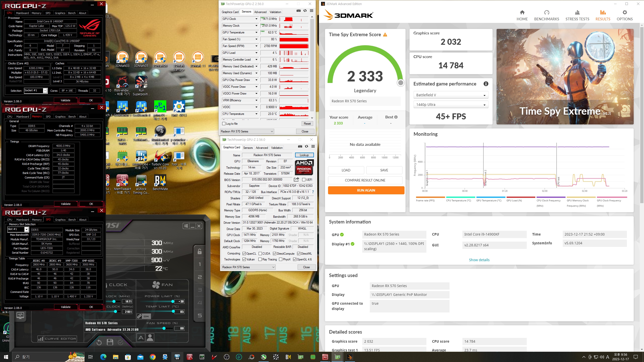Switch to Bench tab in top CPU-Z
The image size is (644, 362).
click(72, 13)
